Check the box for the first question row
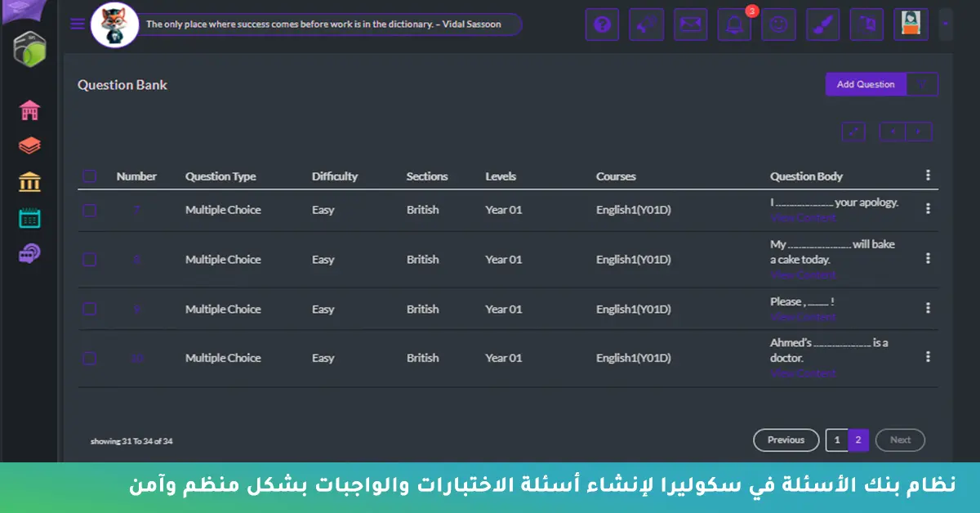This screenshot has width=980, height=513. click(90, 210)
